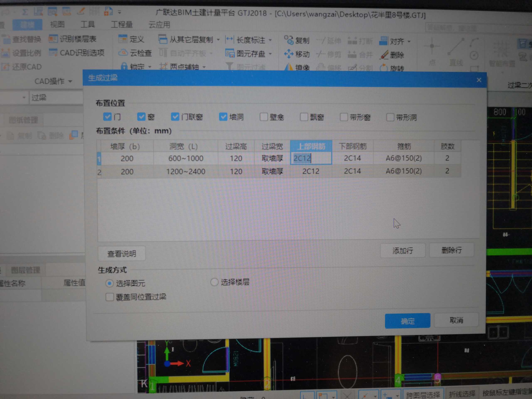Screen dimensions: 532x399
Task: Click 设置比例 scale tool
Action: [x=21, y=53]
